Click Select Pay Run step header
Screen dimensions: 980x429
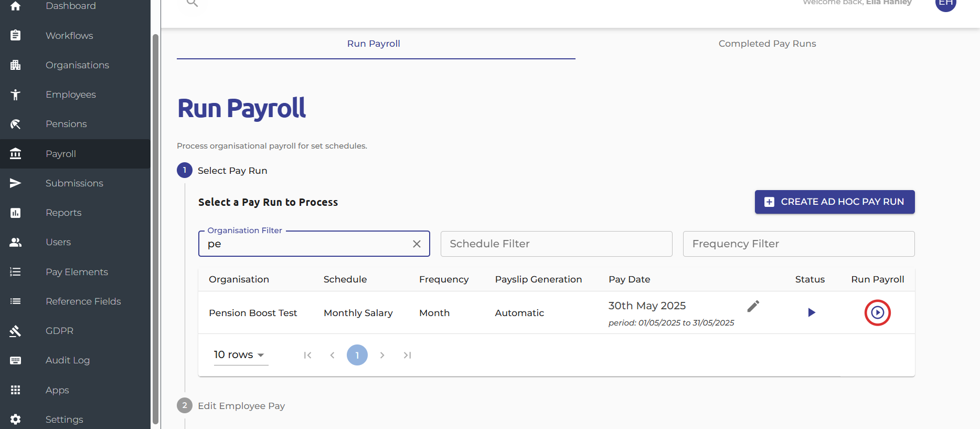pyautogui.click(x=222, y=170)
